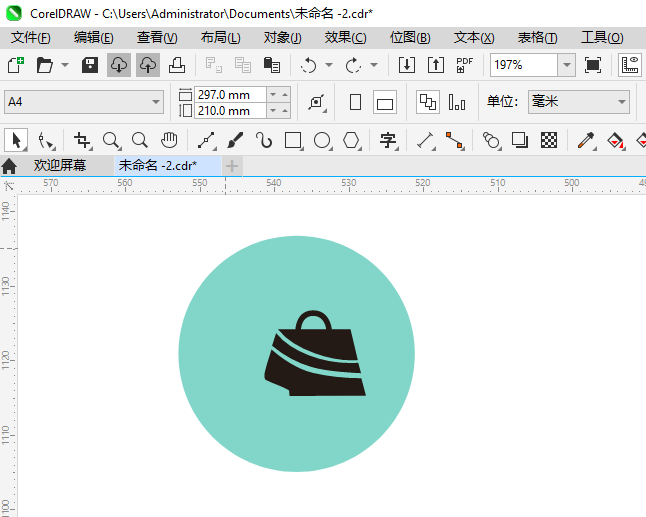
Task: Set portrait page orientation
Action: (x=356, y=102)
